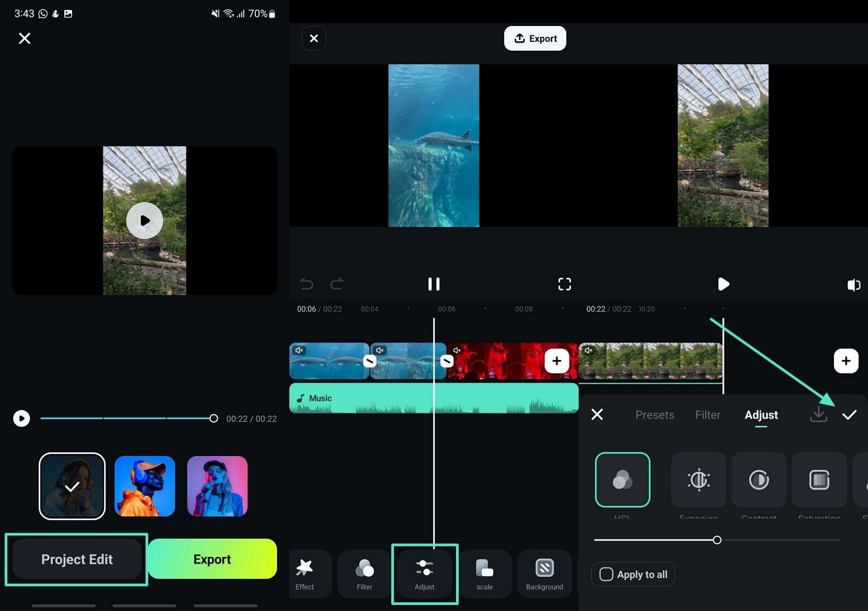Close the preview screen with the X icon

click(25, 38)
